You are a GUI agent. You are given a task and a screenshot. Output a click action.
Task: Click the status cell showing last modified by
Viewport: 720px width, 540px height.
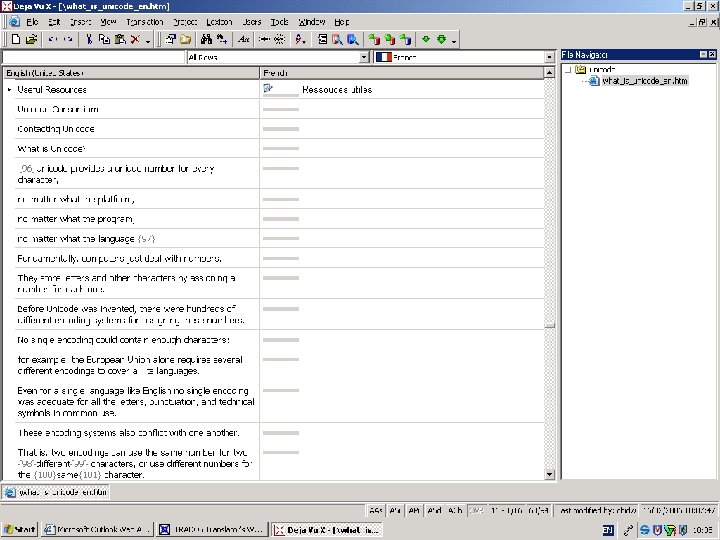pos(596,510)
